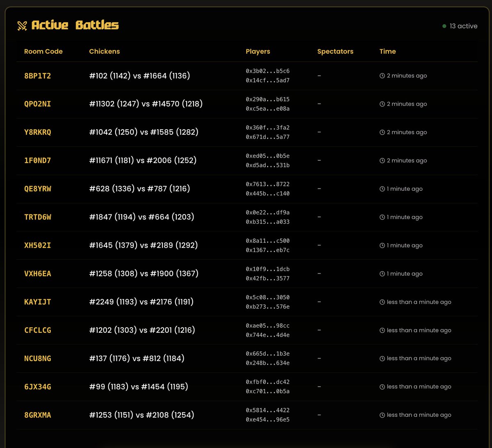Click player address 0x1367...eb7c

pos(268,250)
